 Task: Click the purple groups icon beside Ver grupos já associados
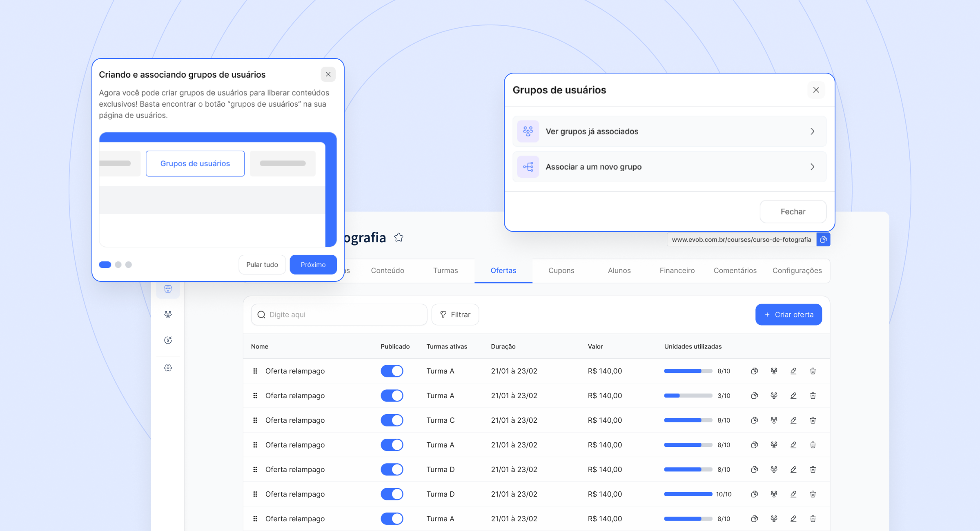click(528, 131)
